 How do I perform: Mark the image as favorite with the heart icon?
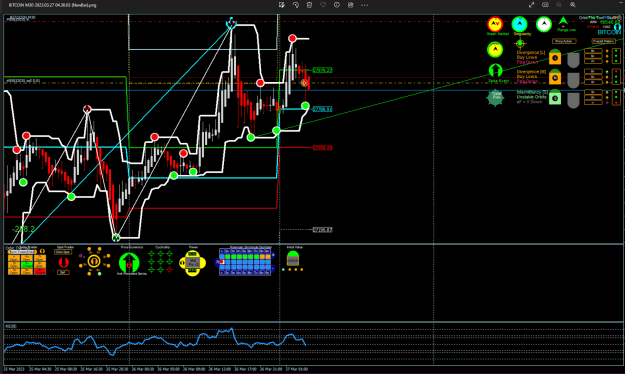click(323, 5)
